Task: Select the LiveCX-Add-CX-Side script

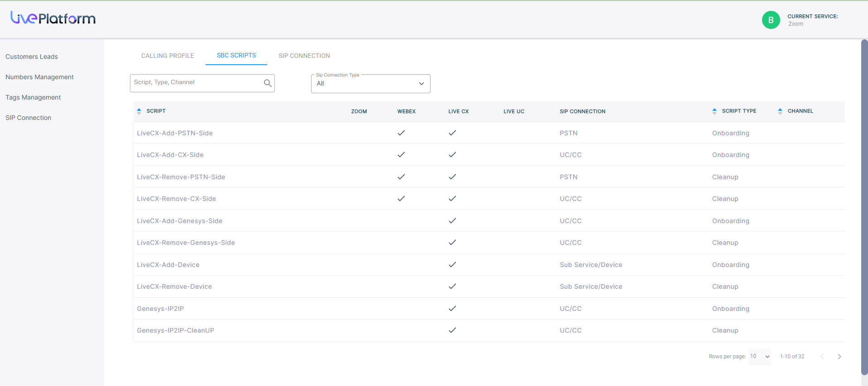Action: tap(170, 155)
